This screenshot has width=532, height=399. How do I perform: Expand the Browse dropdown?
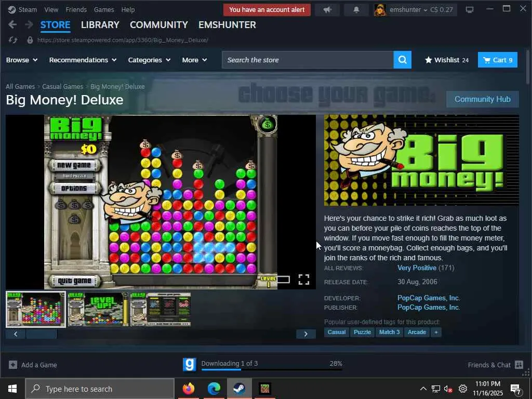coord(22,60)
